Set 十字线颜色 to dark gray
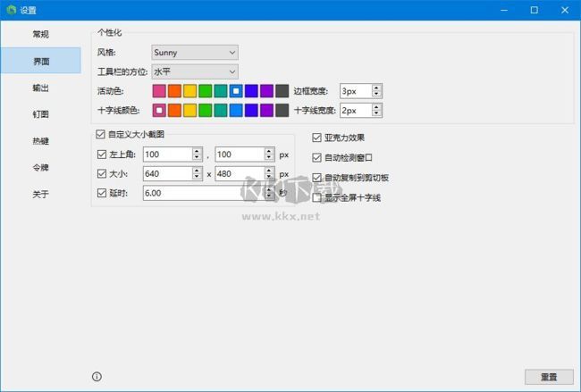Image resolution: width=581 pixels, height=392 pixels. click(282, 111)
